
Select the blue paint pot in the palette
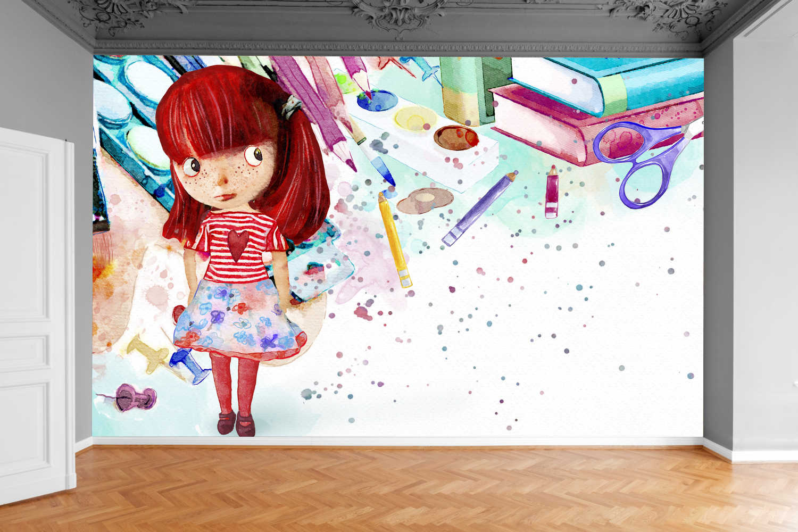pos(377,101)
